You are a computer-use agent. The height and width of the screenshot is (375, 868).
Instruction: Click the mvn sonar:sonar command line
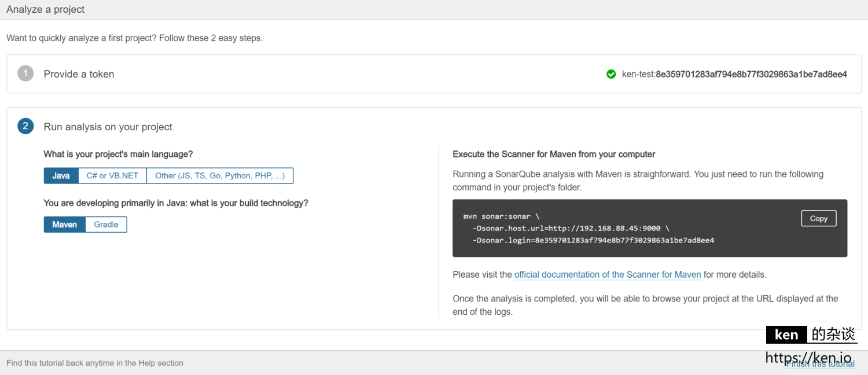coord(501,216)
